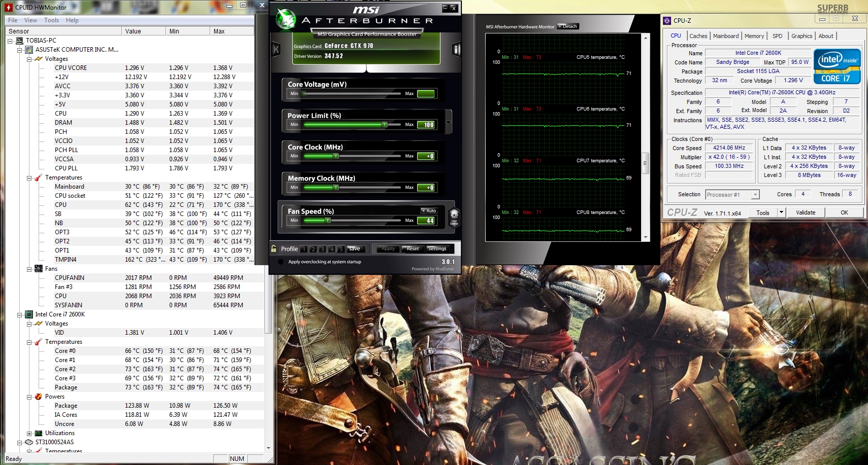Collapse the ASUSTeK Voltages node
Screen dimensions: 868x465
[x=29, y=59]
